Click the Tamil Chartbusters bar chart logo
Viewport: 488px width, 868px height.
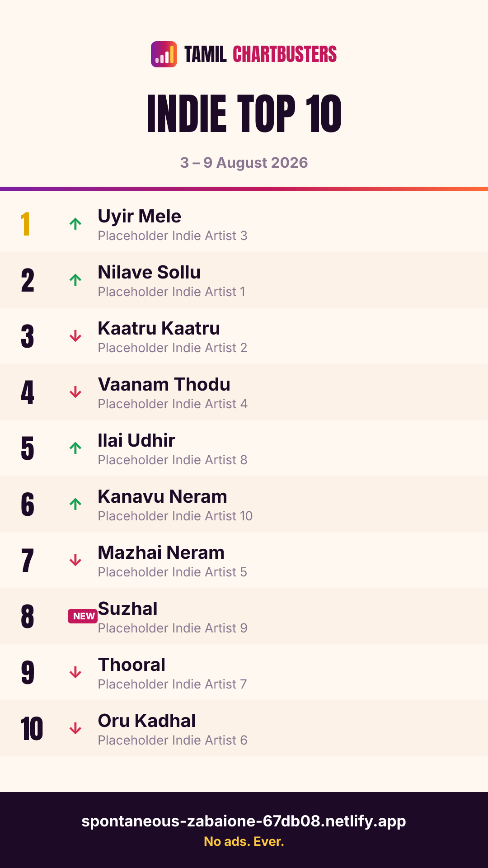(164, 54)
